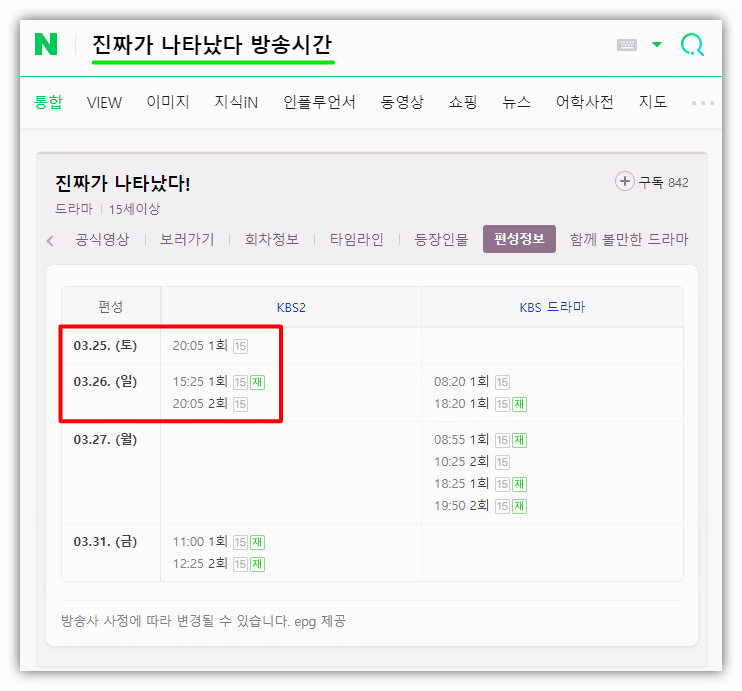Open the 공식영상 menu item
Image resolution: width=742 pixels, height=691 pixels.
click(x=102, y=239)
